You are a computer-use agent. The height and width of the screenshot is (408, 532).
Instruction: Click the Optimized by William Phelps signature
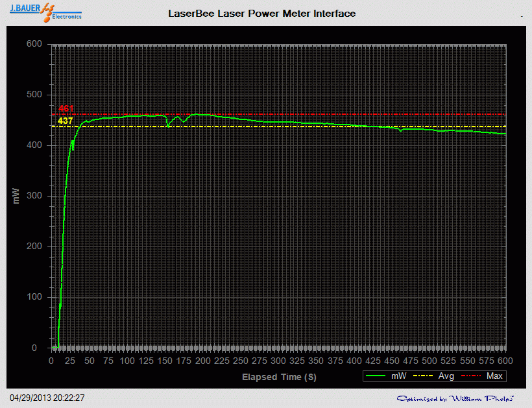[454, 398]
